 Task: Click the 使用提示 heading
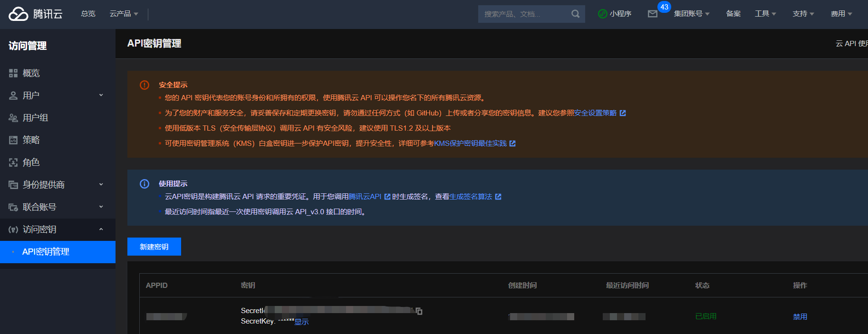(x=173, y=184)
